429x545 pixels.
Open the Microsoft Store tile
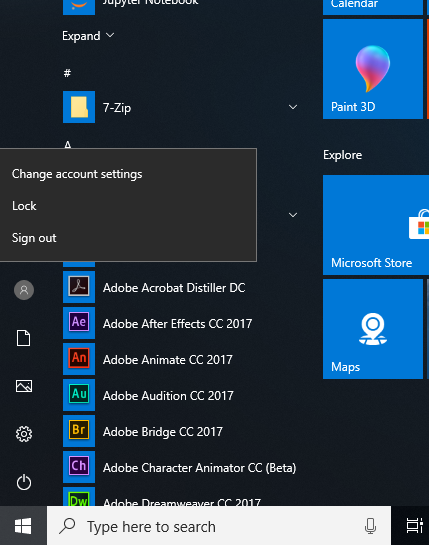tap(376, 225)
